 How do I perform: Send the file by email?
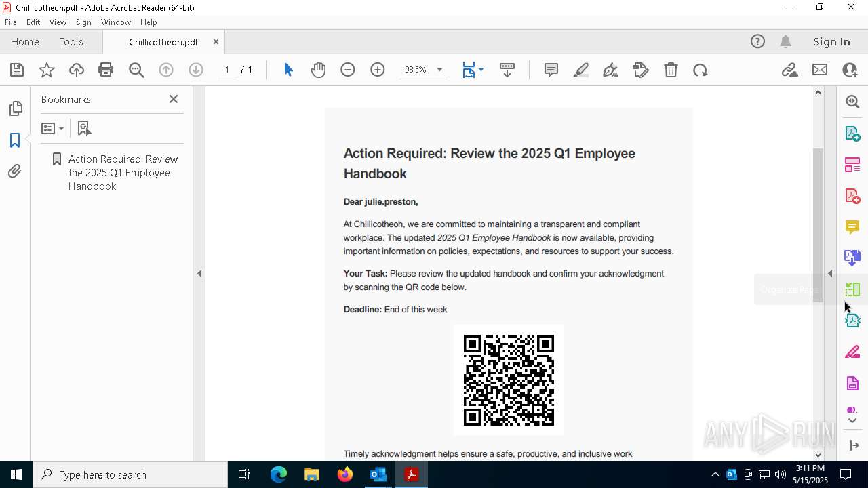820,70
